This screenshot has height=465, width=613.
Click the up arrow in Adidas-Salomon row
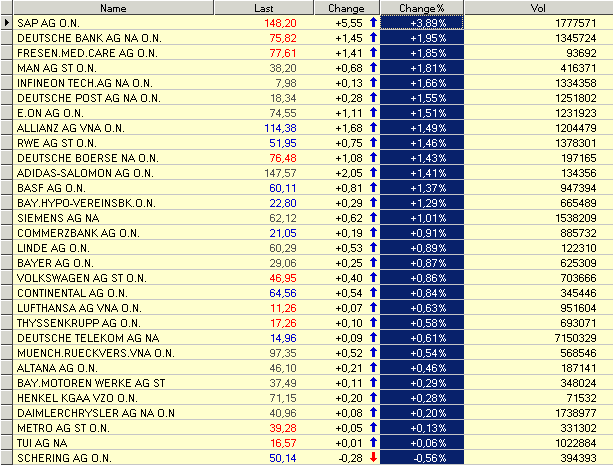tap(373, 172)
